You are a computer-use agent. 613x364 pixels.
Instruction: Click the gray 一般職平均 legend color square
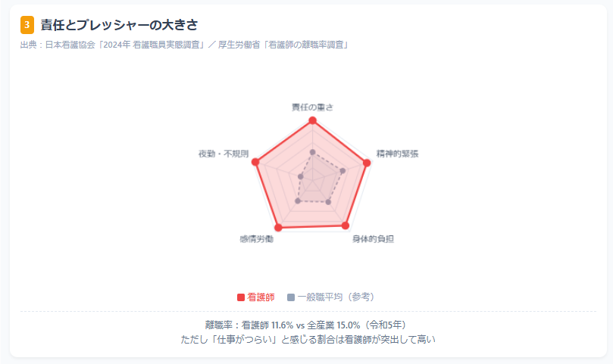(x=291, y=297)
